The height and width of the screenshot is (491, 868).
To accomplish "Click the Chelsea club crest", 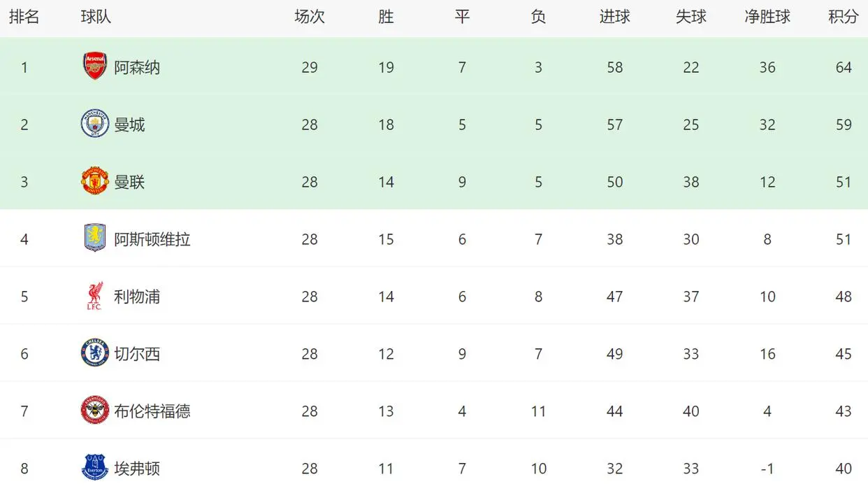I will [x=94, y=353].
